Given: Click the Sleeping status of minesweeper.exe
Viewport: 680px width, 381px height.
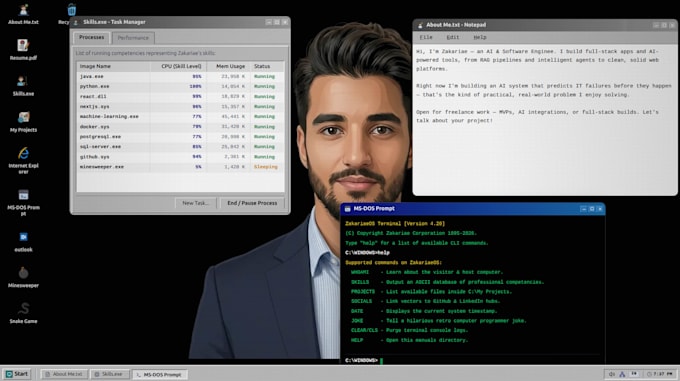Looking at the screenshot, I should (265, 167).
